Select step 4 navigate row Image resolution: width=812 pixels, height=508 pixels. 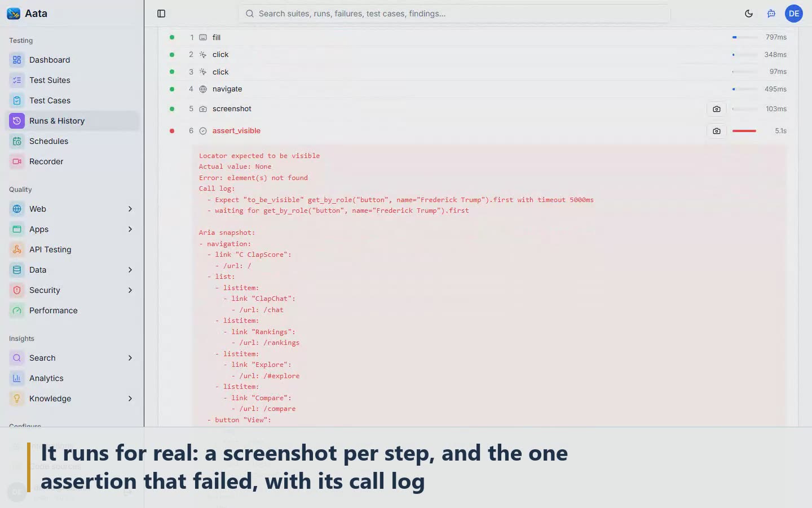click(478, 89)
